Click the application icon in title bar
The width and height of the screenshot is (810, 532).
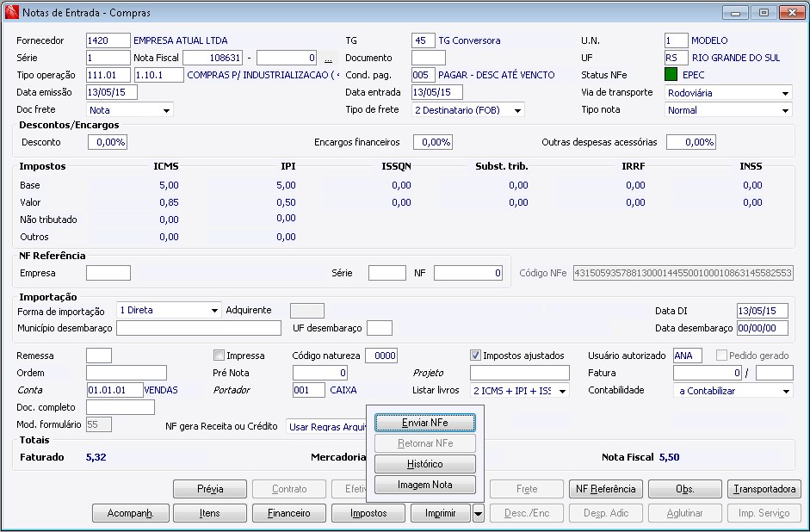[x=10, y=13]
